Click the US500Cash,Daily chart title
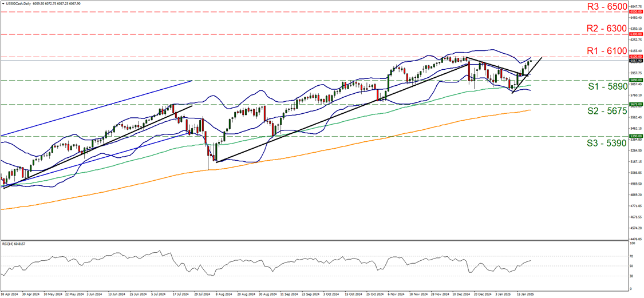 (18, 3)
